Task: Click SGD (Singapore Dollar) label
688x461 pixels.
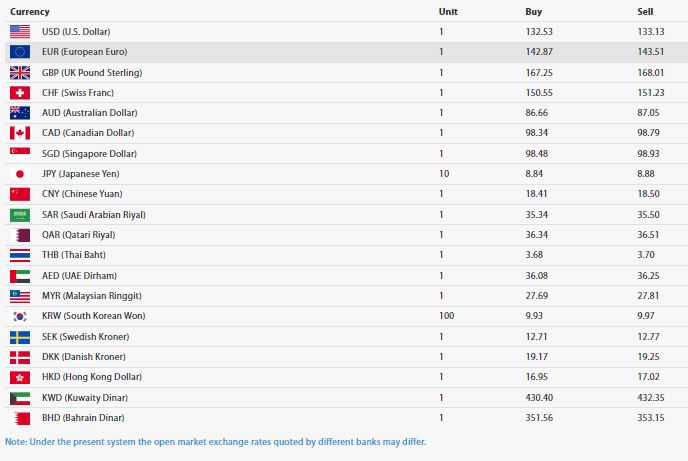Action: (89, 154)
